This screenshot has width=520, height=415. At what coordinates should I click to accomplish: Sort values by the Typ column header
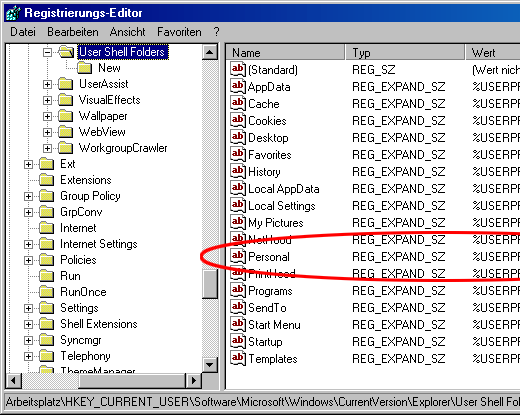[405, 52]
